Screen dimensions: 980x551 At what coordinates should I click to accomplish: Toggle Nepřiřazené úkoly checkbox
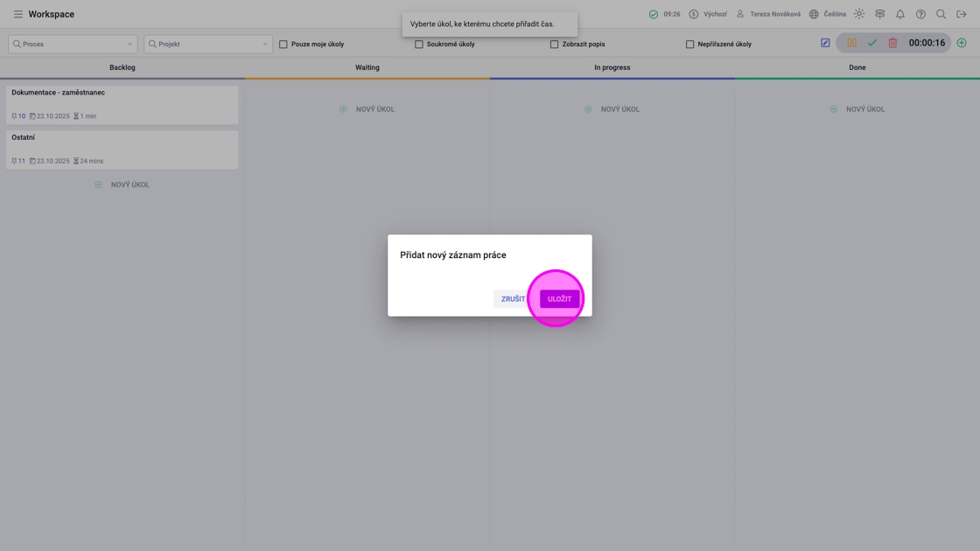[689, 44]
